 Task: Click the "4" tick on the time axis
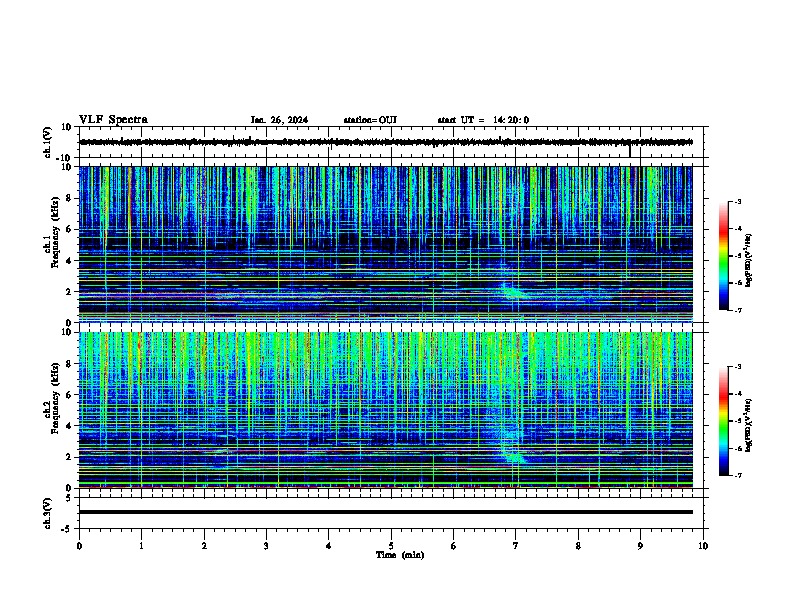tap(329, 546)
